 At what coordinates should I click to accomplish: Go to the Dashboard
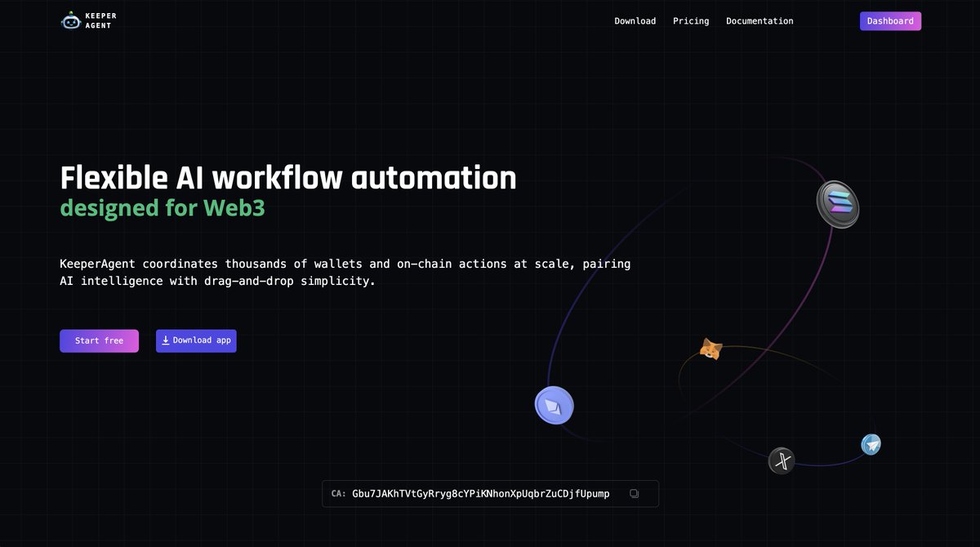890,21
